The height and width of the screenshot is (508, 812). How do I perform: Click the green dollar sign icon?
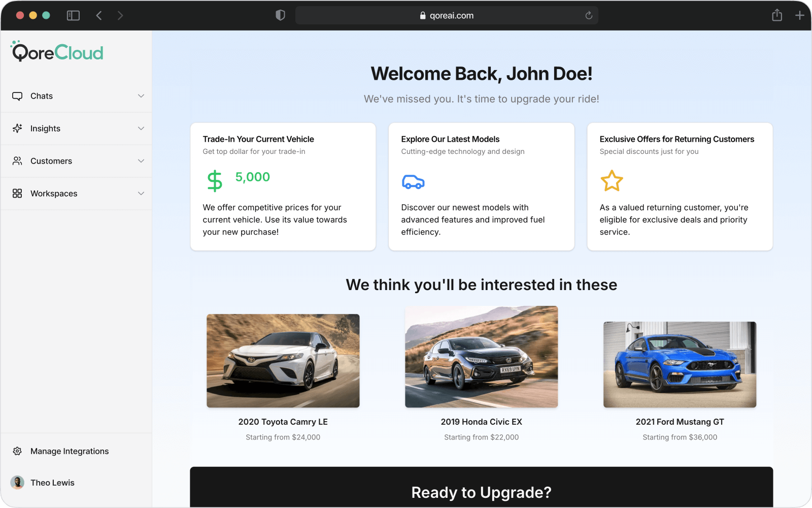coord(215,181)
